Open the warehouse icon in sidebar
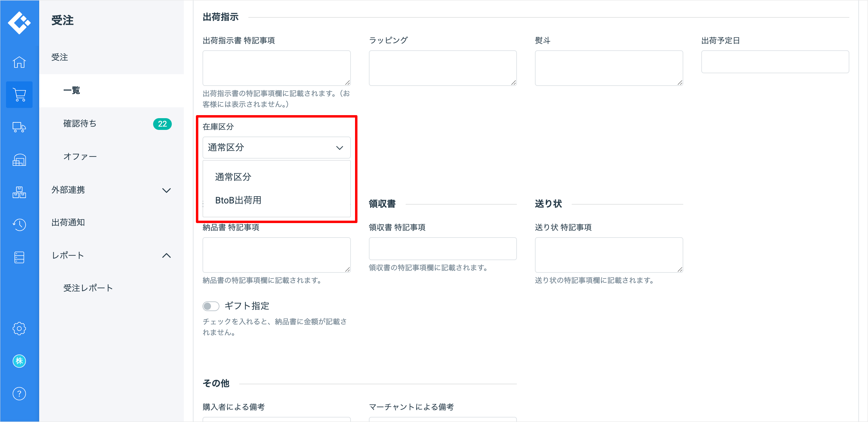Viewport: 868px width, 422px height. pyautogui.click(x=19, y=160)
